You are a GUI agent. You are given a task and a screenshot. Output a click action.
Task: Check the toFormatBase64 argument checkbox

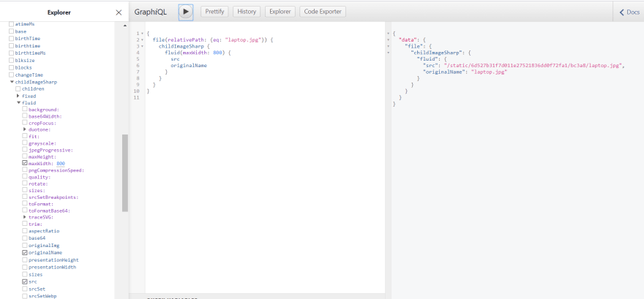point(25,211)
